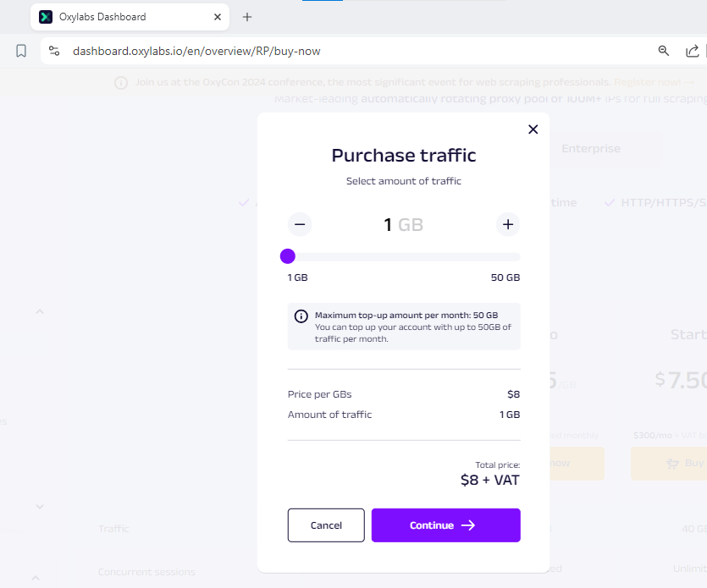Decrease traffic amount with minus button
The image size is (707, 588).
pos(300,224)
